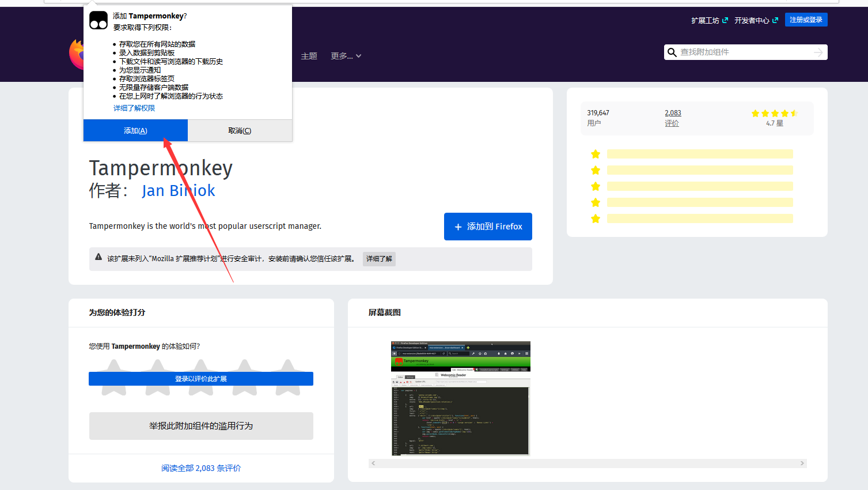Click the yellow star rating next to 4.7 星

[774, 114]
